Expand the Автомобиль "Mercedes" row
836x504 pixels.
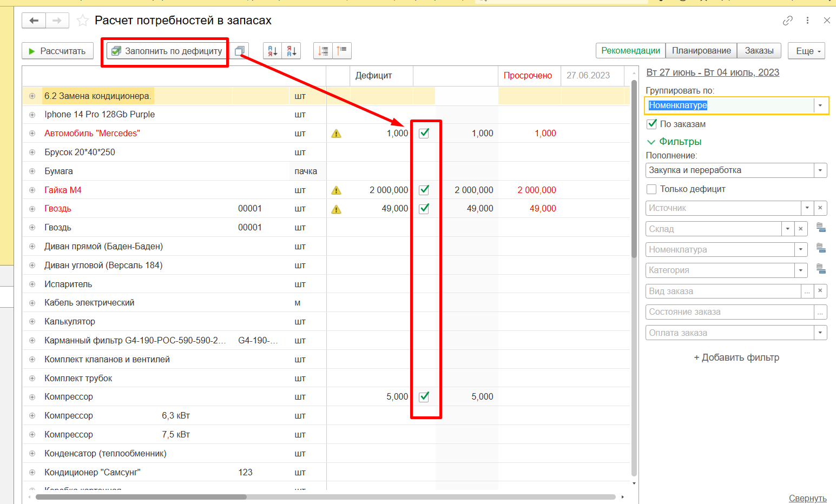32,134
